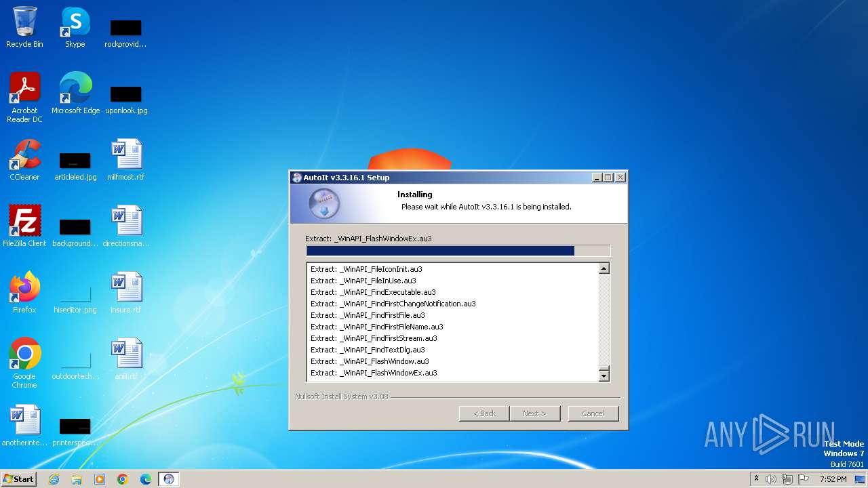Open File Explorer from taskbar

tap(77, 479)
